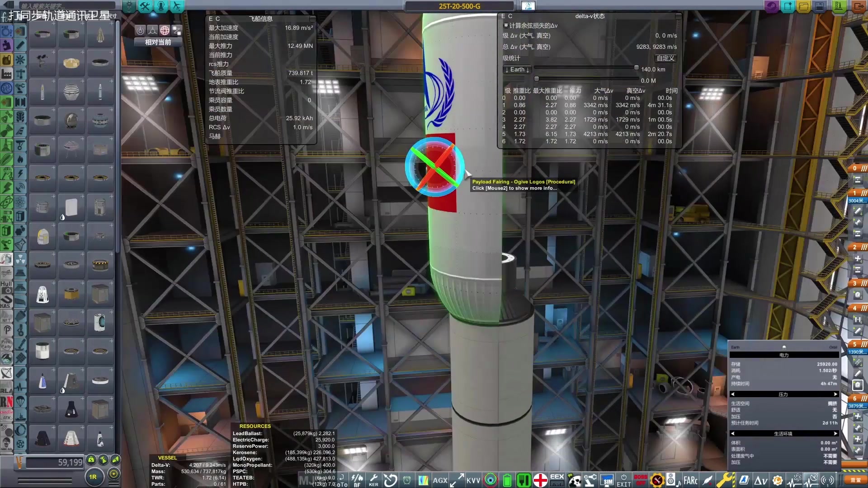
Task: Open Kronal Vessel Viewer (KVV) icon
Action: pos(473,480)
